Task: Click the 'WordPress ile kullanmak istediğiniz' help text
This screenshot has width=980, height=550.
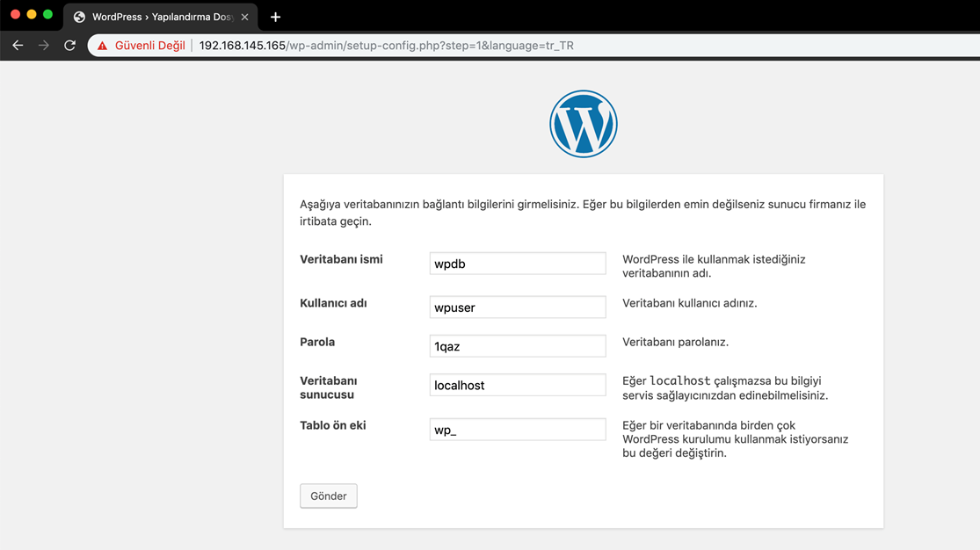Action: pos(714,266)
